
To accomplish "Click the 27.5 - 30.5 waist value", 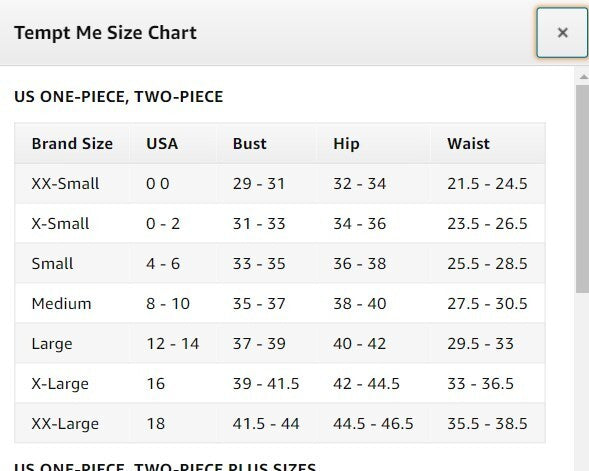I will [487, 303].
